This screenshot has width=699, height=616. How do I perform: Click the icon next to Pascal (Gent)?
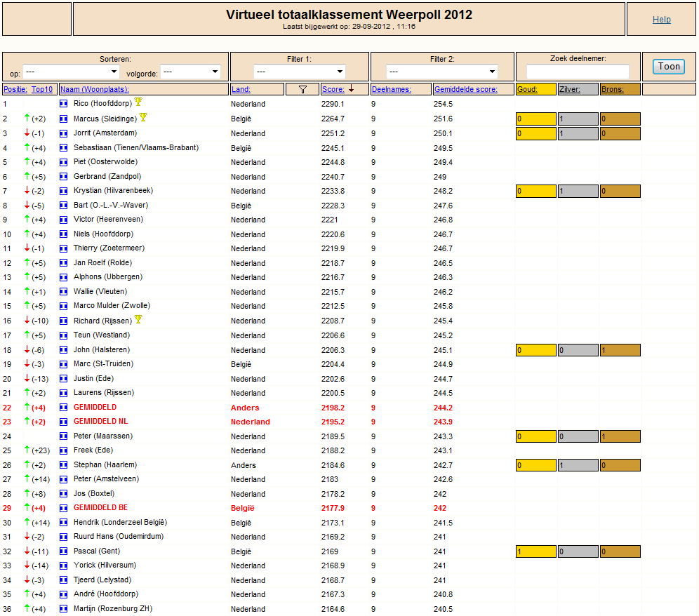point(64,551)
